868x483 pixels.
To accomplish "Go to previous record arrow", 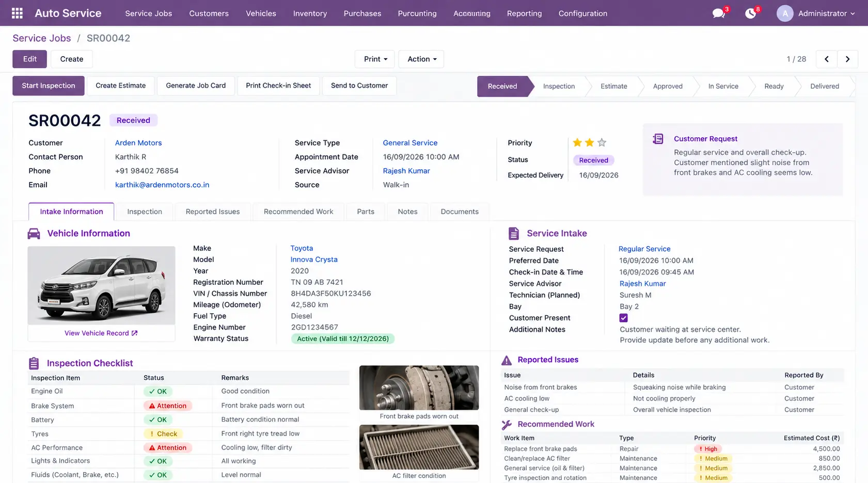I will (826, 59).
